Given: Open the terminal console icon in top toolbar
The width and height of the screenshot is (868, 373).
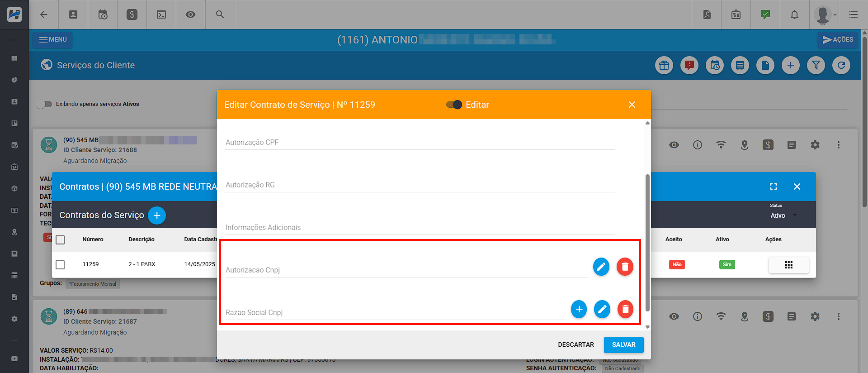Looking at the screenshot, I should [161, 14].
